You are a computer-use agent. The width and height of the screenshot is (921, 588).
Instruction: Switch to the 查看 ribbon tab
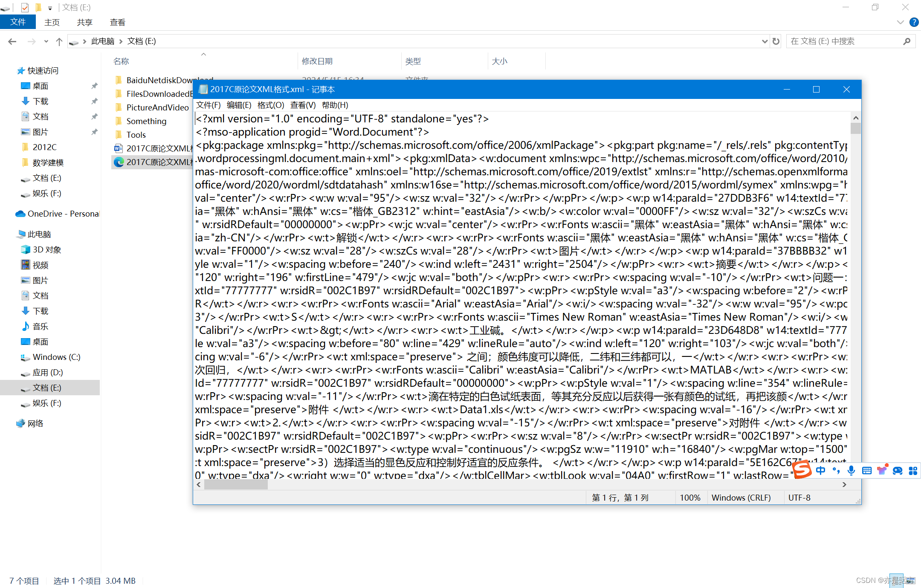coord(118,22)
